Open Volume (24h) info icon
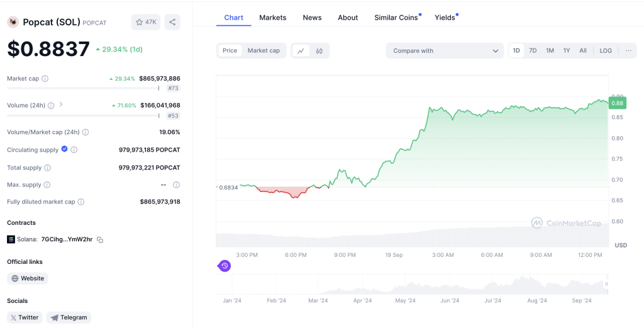Screen dimensions: 644x330 click(51, 105)
